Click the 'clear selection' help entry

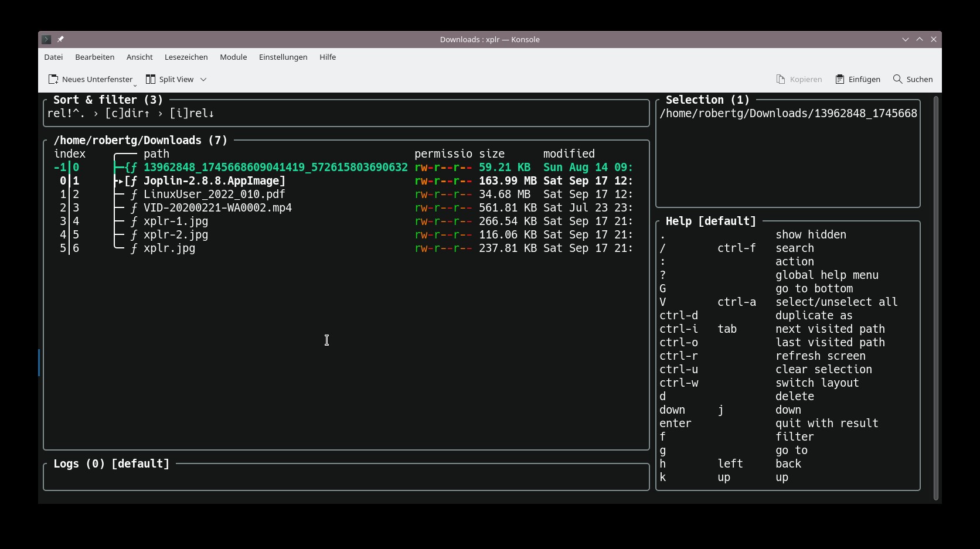point(824,369)
